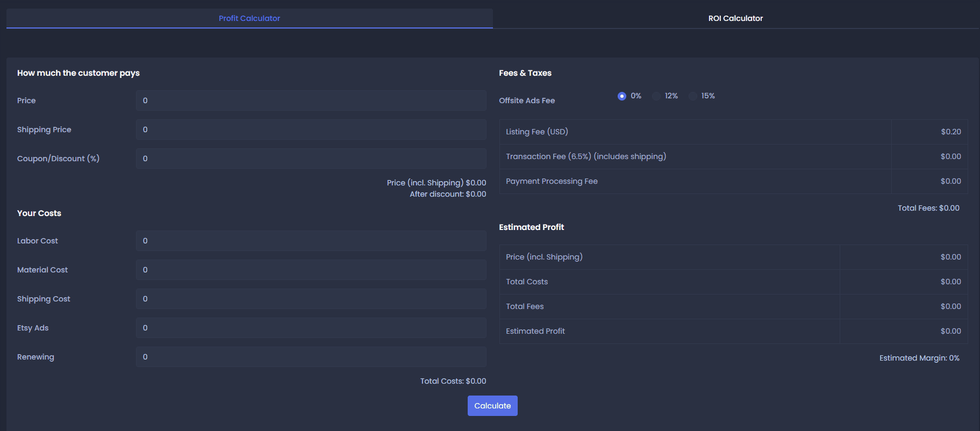Image resolution: width=980 pixels, height=431 pixels.
Task: Click the Total Costs row in Estimated Profit
Action: point(733,282)
